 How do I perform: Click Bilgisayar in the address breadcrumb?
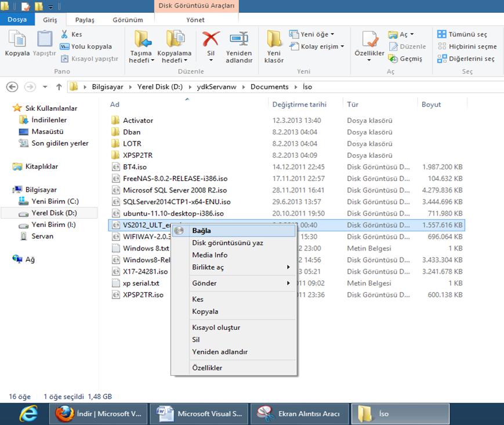[x=107, y=87]
